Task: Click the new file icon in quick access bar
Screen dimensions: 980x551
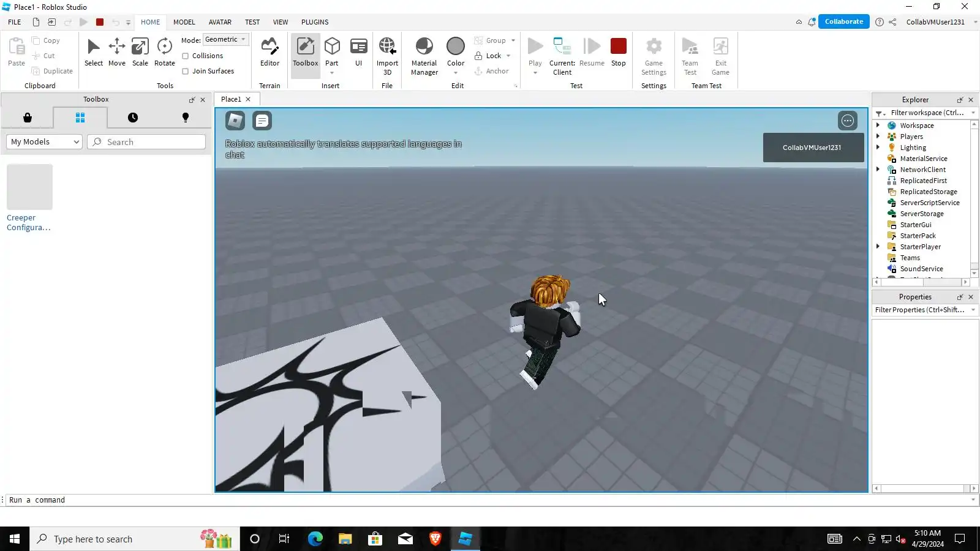Action: tap(36, 22)
